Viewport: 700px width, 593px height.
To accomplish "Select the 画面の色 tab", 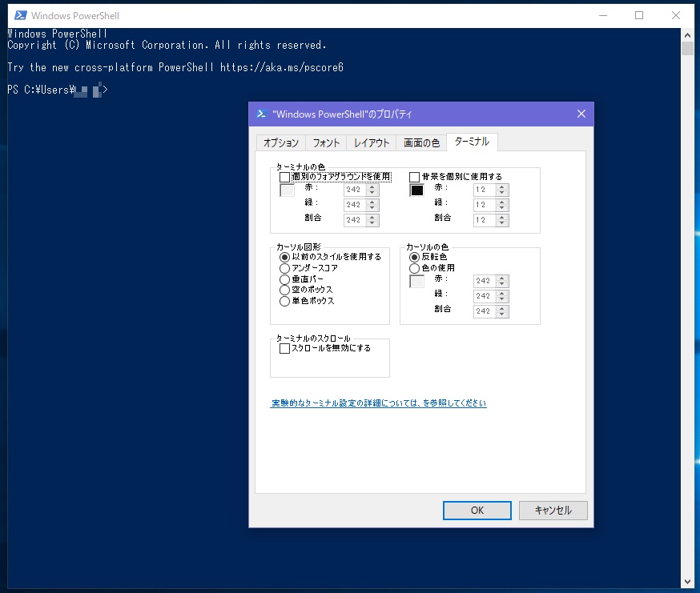I will pyautogui.click(x=422, y=142).
